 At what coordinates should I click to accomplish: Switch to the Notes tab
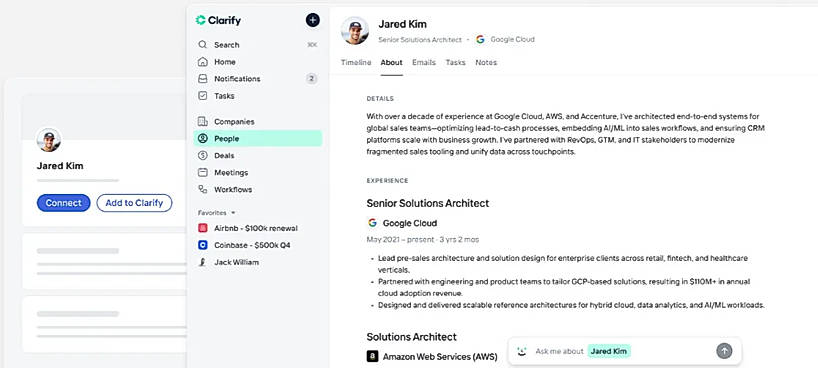pos(486,63)
